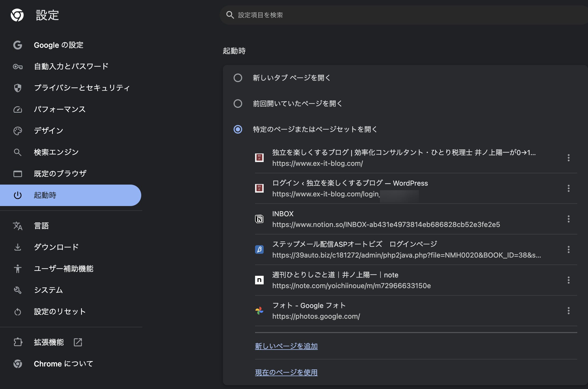Open three-dot menu for note.com entry

pos(568,280)
